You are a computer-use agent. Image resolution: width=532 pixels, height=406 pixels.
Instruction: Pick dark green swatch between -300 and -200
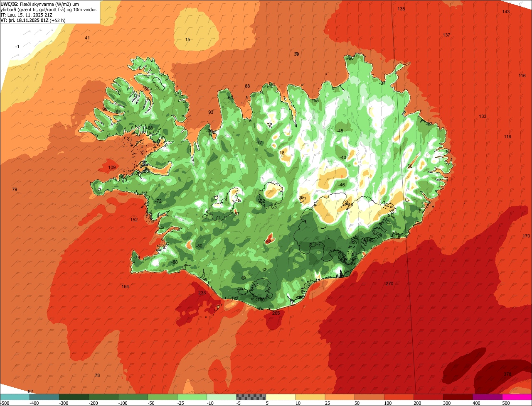[x=74, y=397]
